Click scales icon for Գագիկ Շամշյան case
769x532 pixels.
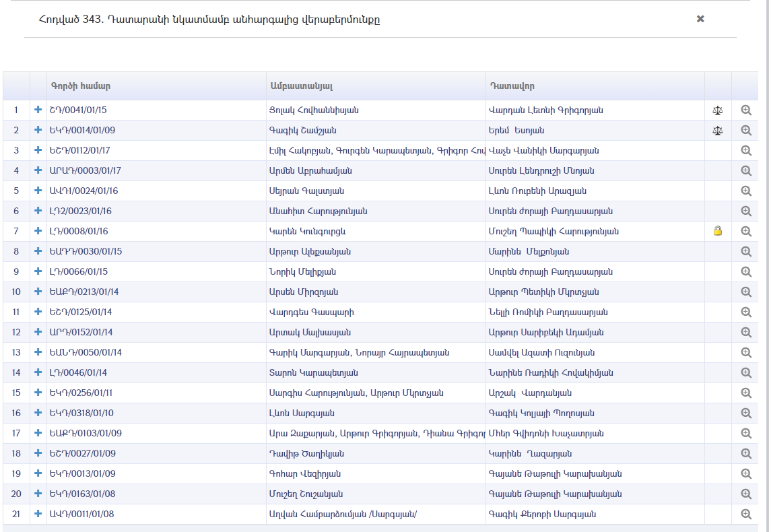[x=718, y=131]
